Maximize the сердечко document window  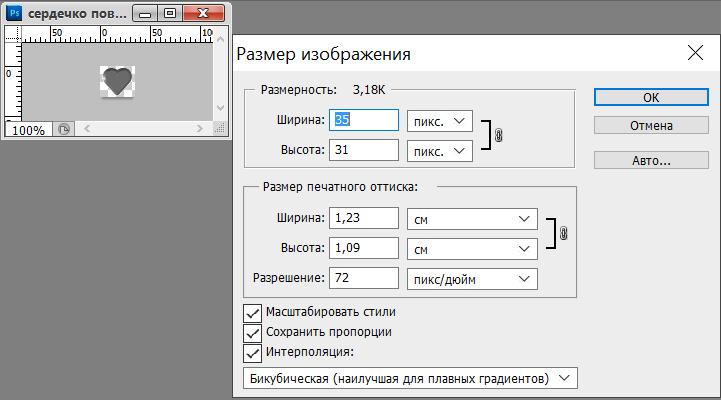pyautogui.click(x=170, y=13)
